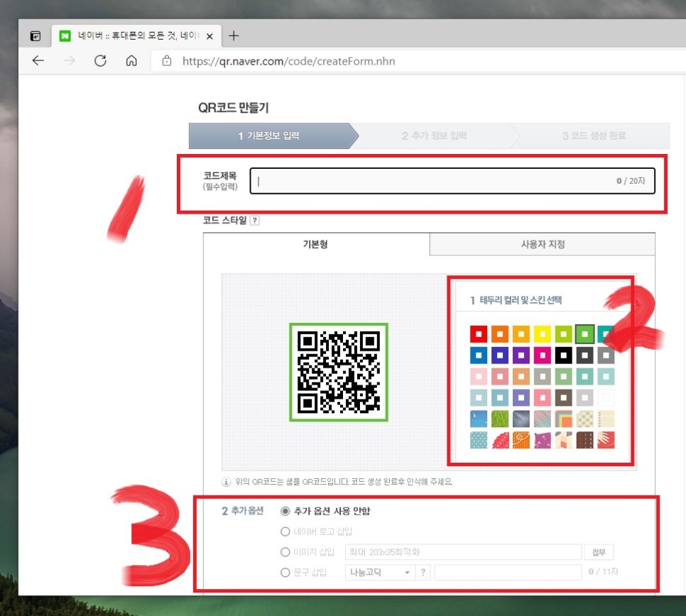This screenshot has width=686, height=616.
Task: Close the Naver browser tab
Action: coord(209,36)
